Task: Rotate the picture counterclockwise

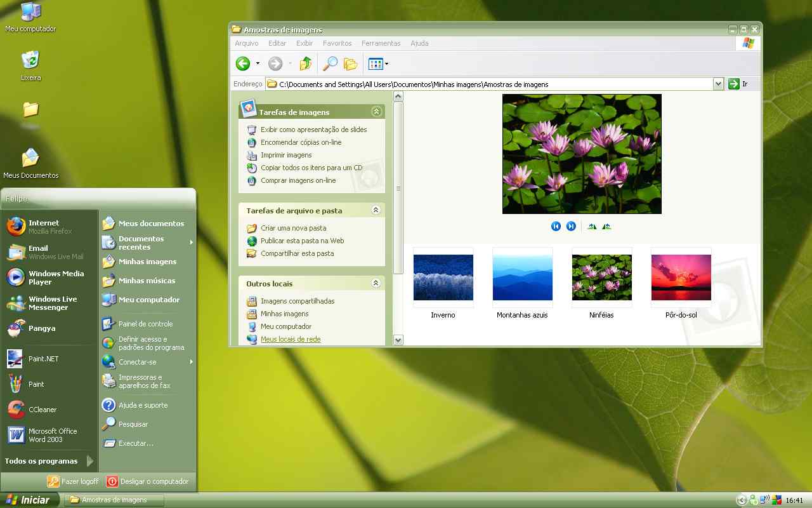Action: [606, 226]
